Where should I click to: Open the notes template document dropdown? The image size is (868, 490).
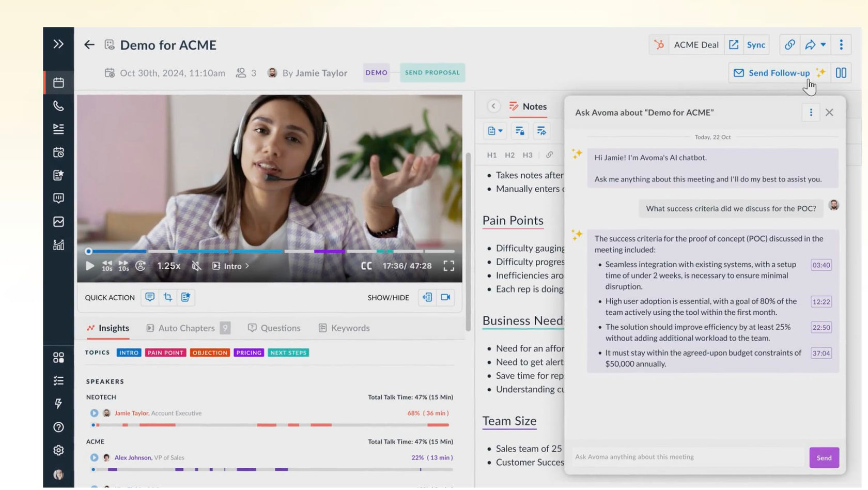(495, 131)
